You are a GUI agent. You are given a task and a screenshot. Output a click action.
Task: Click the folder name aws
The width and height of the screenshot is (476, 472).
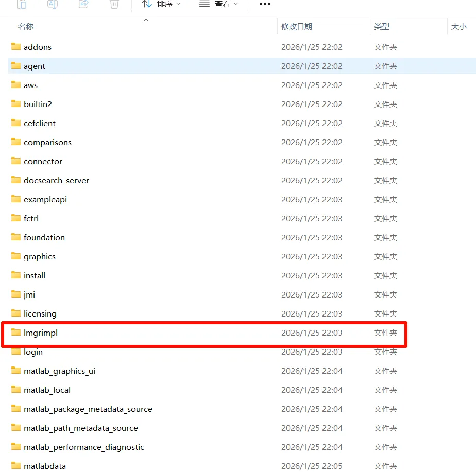[x=31, y=85]
